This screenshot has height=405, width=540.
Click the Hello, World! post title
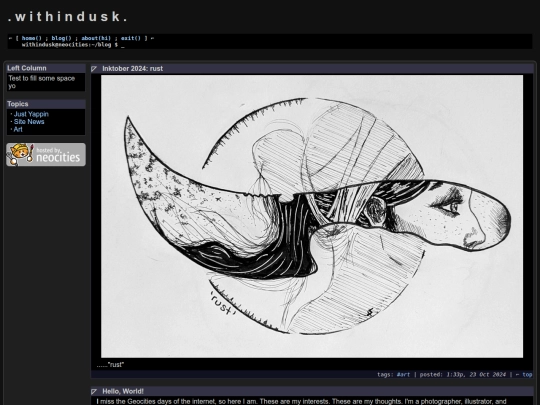point(123,391)
